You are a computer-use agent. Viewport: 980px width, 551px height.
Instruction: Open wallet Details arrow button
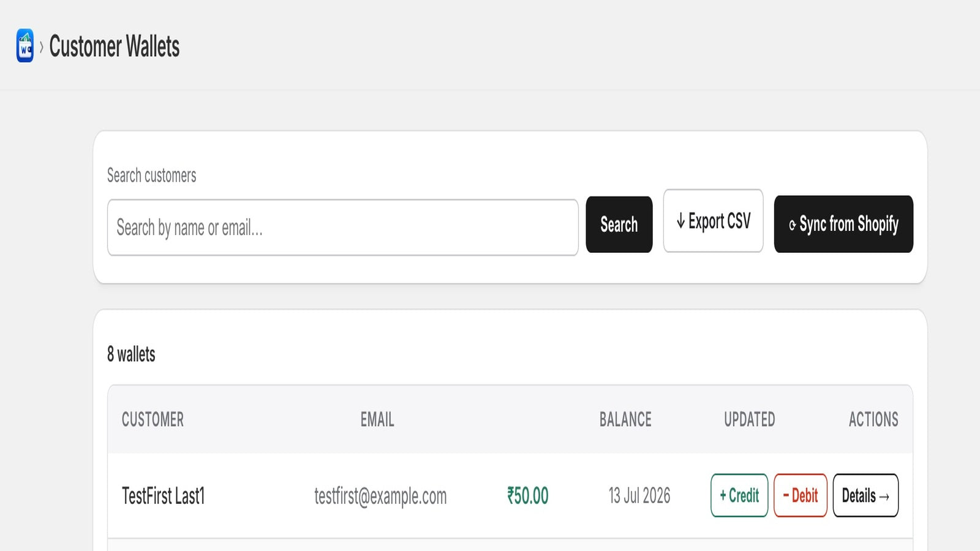(865, 495)
